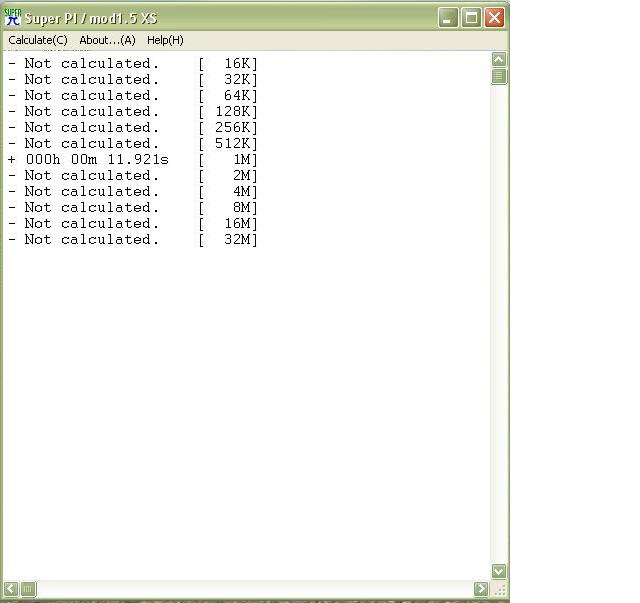Click the 16M not calculated row
Image resolution: width=640 pixels, height=603 pixels.
click(x=133, y=223)
